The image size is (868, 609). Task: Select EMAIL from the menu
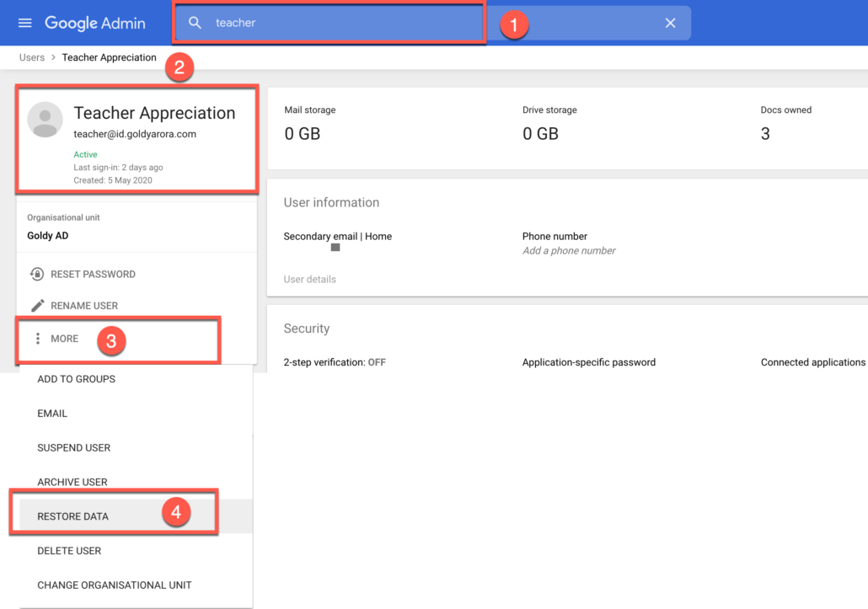pos(137,414)
